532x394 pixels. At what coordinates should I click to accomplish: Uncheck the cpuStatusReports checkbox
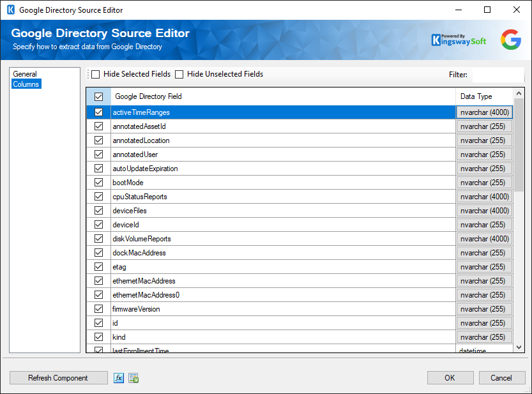99,197
